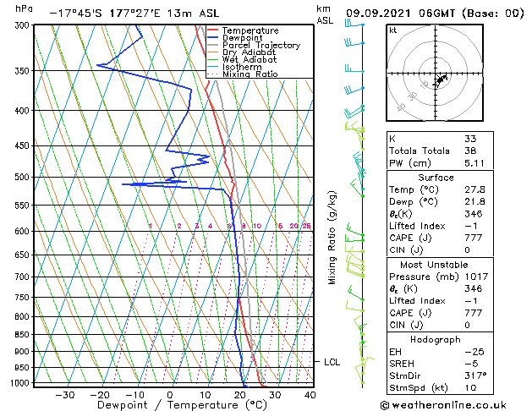Screen dimensions: 532x411
Task: Click the K index value 33
Action: (x=470, y=139)
